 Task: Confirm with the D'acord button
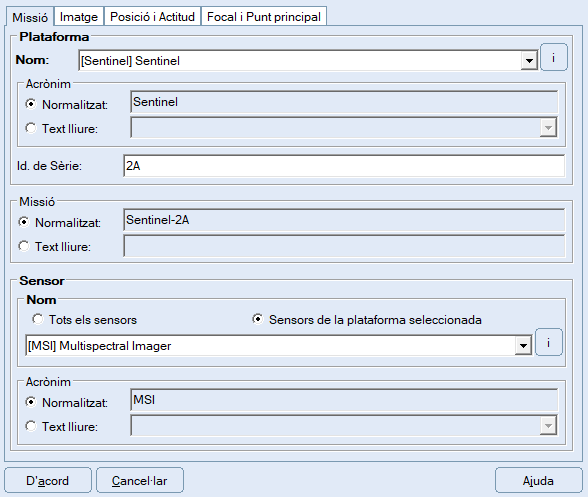pyautogui.click(x=48, y=480)
